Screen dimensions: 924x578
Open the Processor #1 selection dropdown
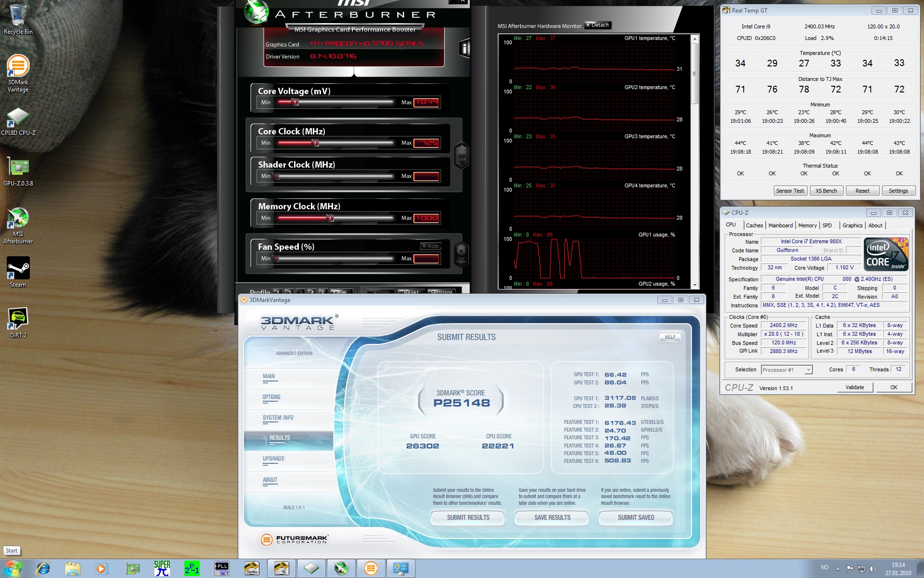(x=787, y=370)
